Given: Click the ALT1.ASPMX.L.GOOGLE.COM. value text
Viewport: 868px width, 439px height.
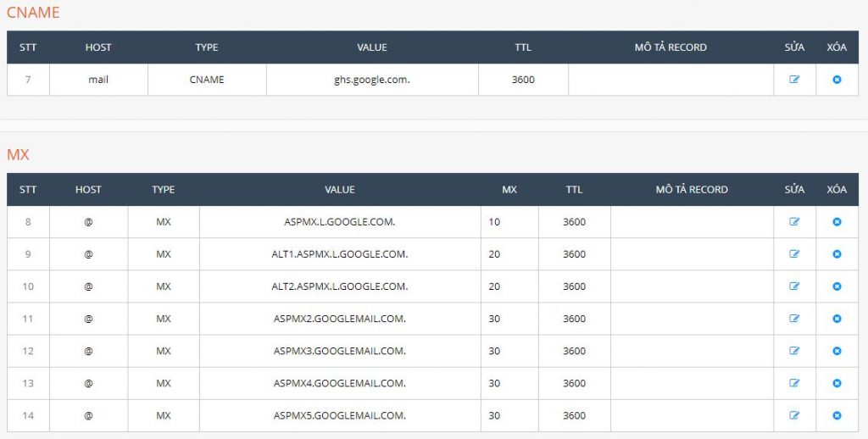Looking at the screenshot, I should (x=339, y=254).
